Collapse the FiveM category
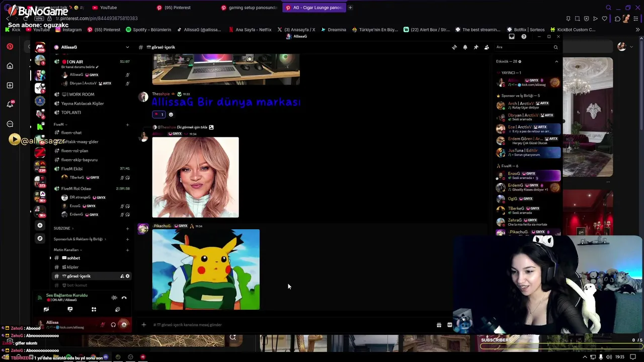Image resolution: width=644 pixels, height=362 pixels. click(x=60, y=124)
